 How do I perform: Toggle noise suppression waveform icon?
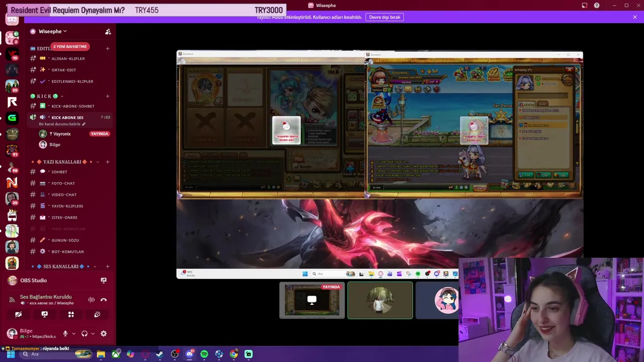[x=92, y=300]
